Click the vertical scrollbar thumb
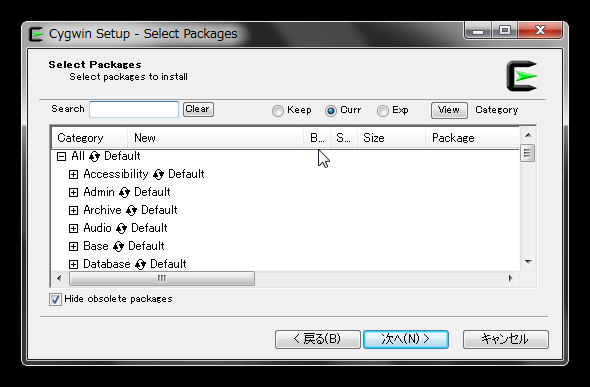The image size is (590, 387). click(528, 153)
